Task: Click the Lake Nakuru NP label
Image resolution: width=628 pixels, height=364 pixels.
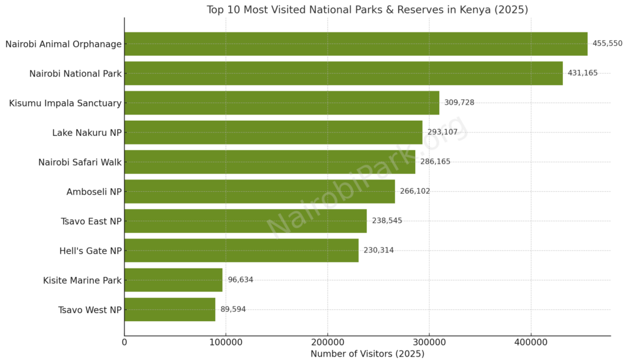Action: [87, 133]
